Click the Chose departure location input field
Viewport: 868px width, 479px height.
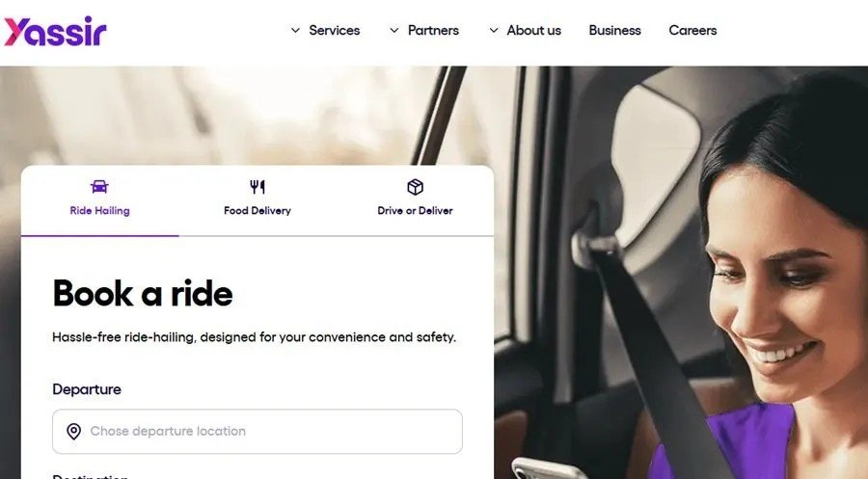click(258, 432)
